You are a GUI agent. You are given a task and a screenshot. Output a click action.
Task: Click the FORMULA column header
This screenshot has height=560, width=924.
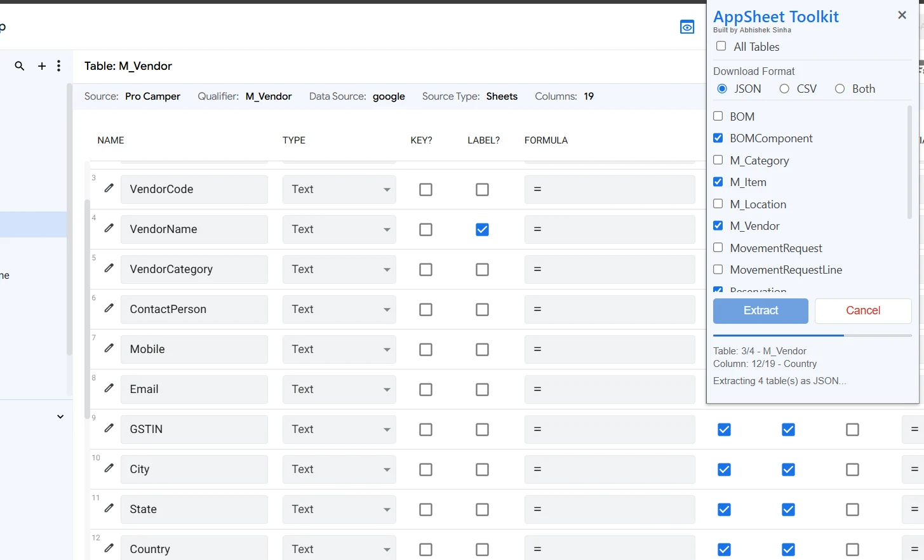546,140
